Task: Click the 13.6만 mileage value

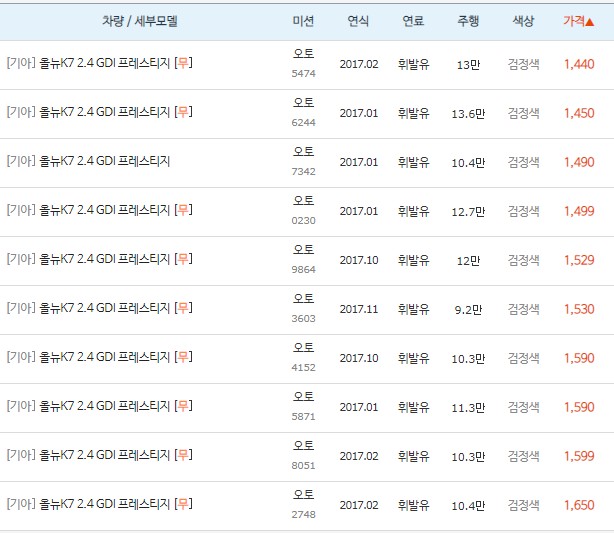Action: pos(468,114)
